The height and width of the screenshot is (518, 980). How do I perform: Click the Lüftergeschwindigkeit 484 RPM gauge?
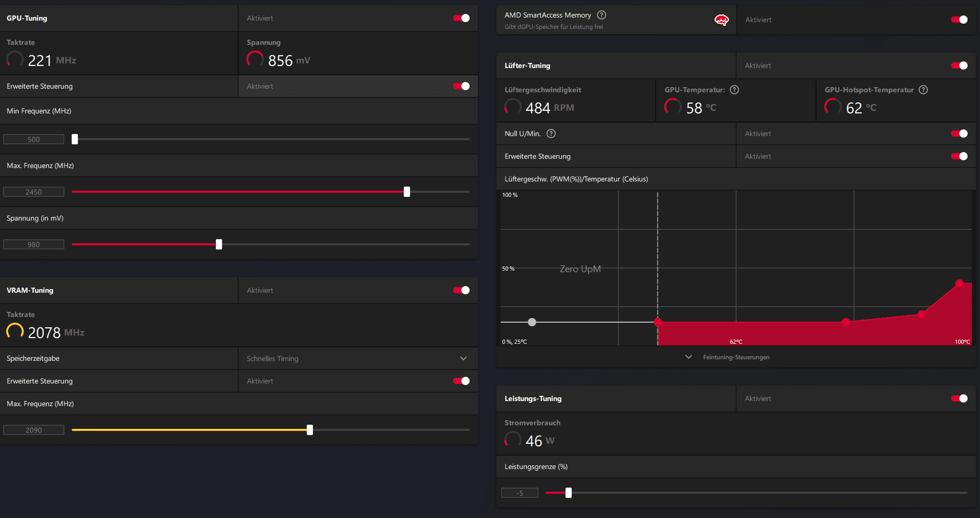coord(513,107)
